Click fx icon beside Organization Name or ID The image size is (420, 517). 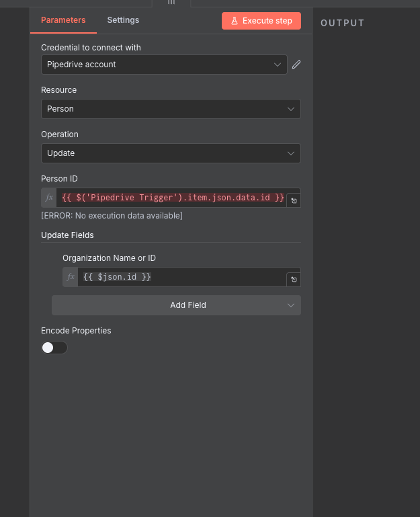pos(70,277)
